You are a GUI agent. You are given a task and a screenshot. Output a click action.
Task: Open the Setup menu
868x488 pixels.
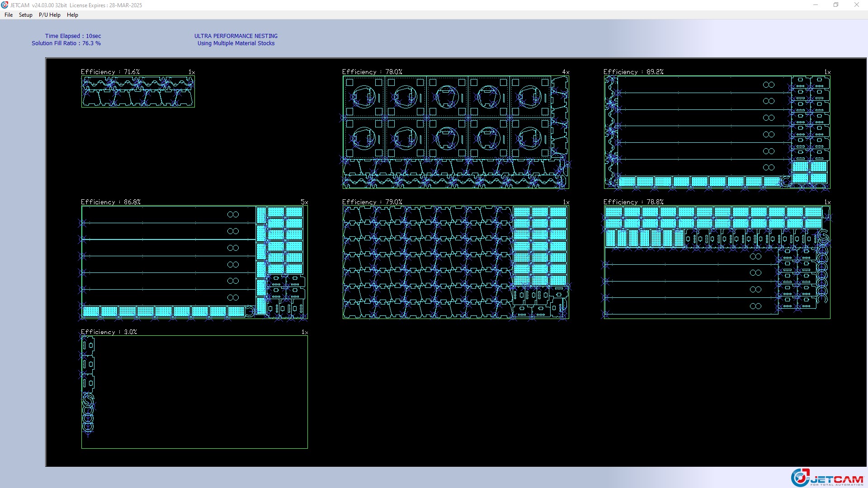tap(26, 15)
